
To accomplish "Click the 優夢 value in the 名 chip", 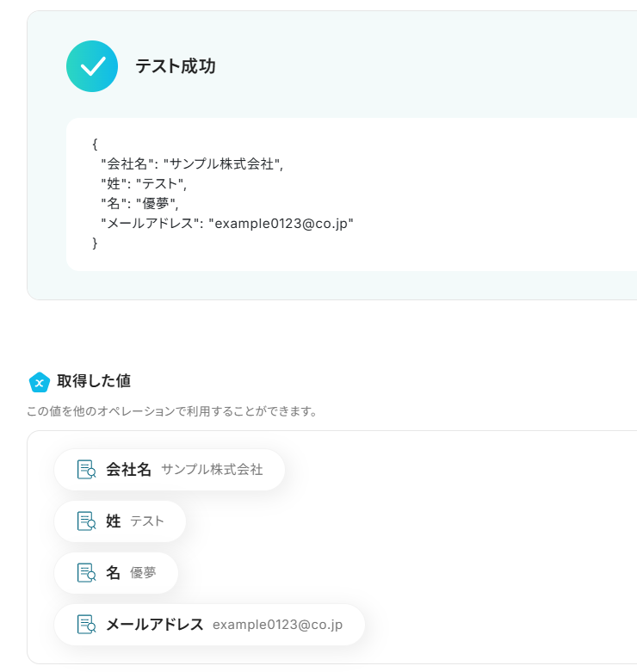I will 143,573.
